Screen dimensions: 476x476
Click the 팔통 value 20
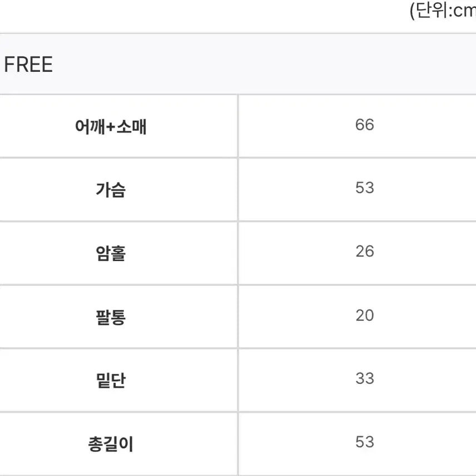365,315
